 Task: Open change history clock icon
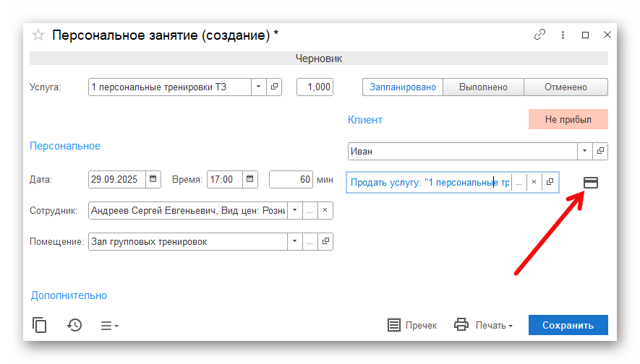(x=74, y=325)
